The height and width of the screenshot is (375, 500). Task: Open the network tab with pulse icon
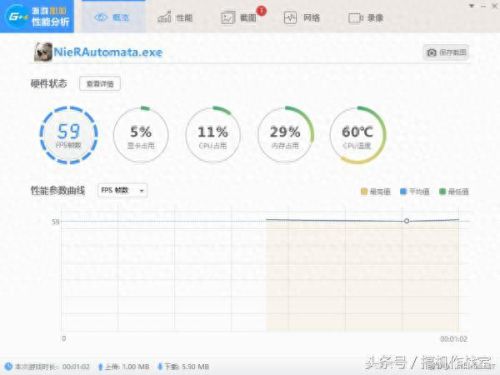[x=302, y=17]
